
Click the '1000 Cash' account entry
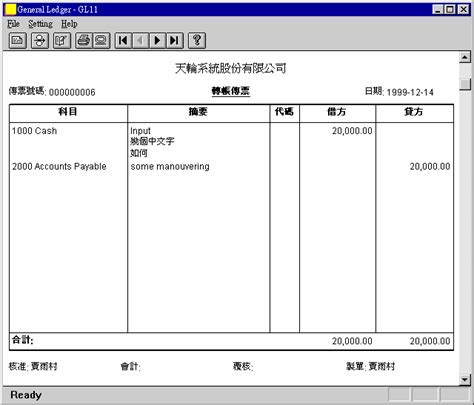tap(35, 131)
